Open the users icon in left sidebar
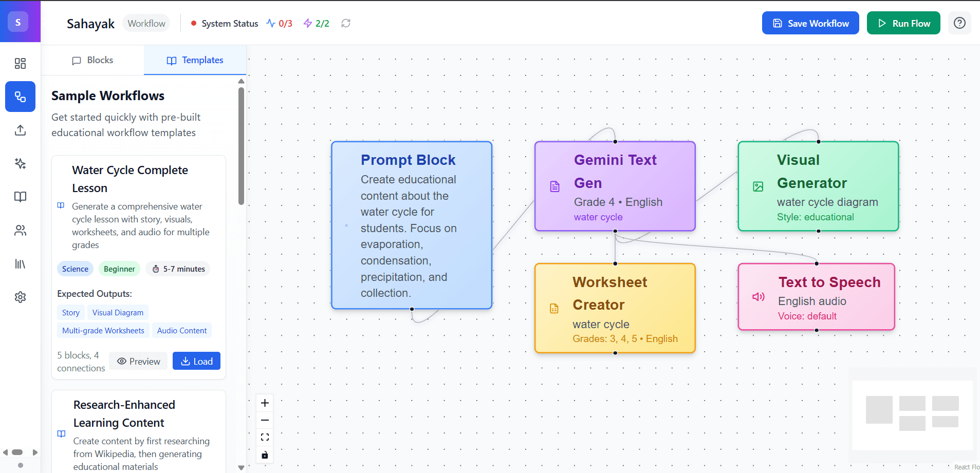Image resolution: width=980 pixels, height=473 pixels. [x=20, y=231]
